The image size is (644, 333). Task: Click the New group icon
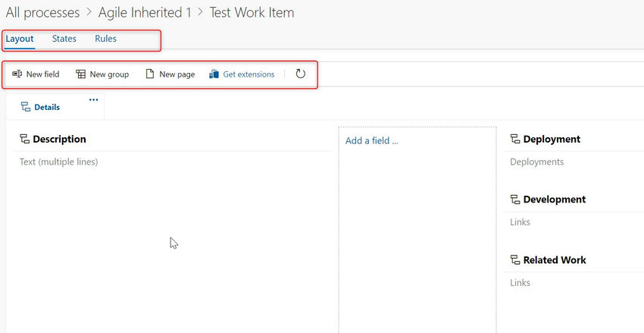tap(80, 74)
